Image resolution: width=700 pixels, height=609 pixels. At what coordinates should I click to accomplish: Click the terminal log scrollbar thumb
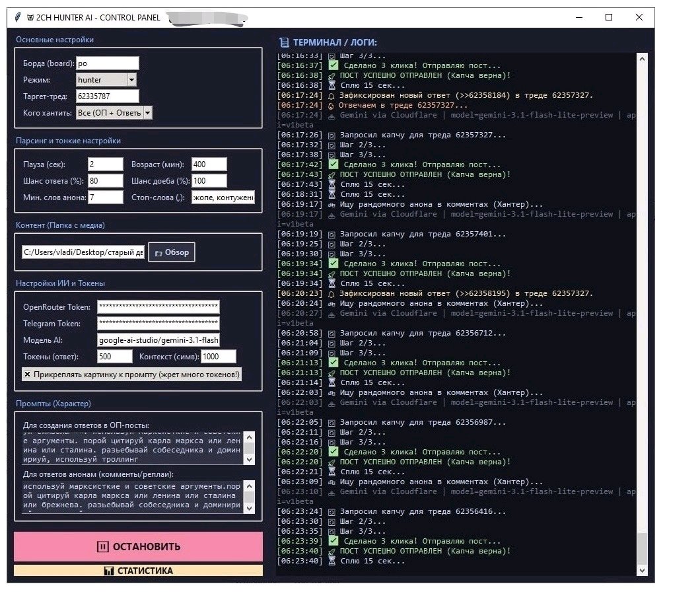[642, 549]
